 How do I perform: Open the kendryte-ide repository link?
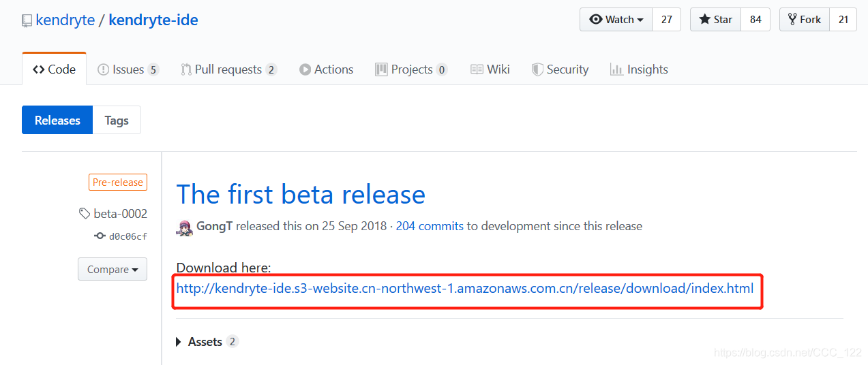click(x=153, y=20)
